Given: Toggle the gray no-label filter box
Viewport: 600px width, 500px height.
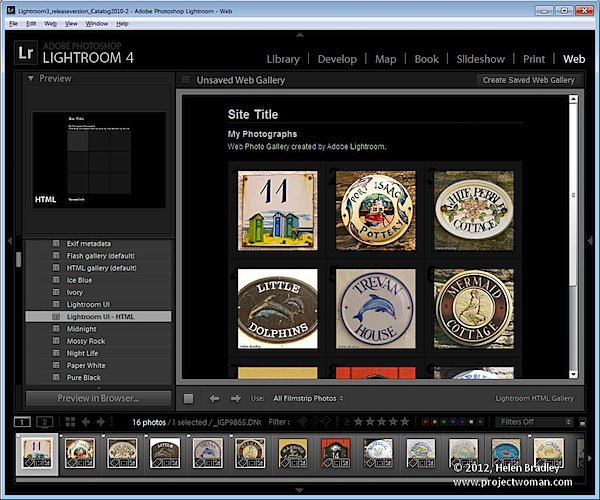Looking at the screenshot, I should [481, 422].
